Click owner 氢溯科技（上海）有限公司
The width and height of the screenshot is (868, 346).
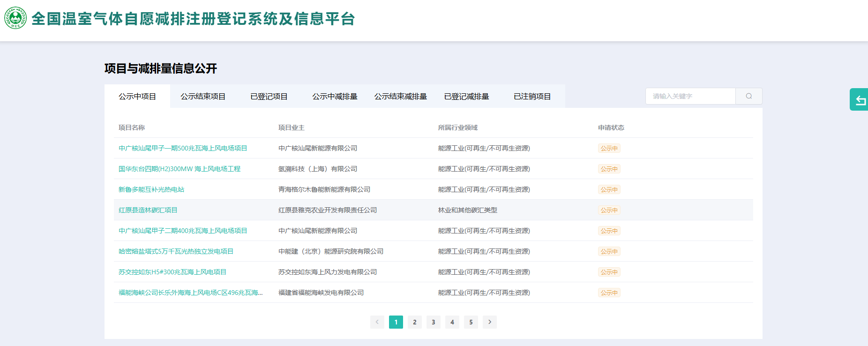tap(318, 169)
